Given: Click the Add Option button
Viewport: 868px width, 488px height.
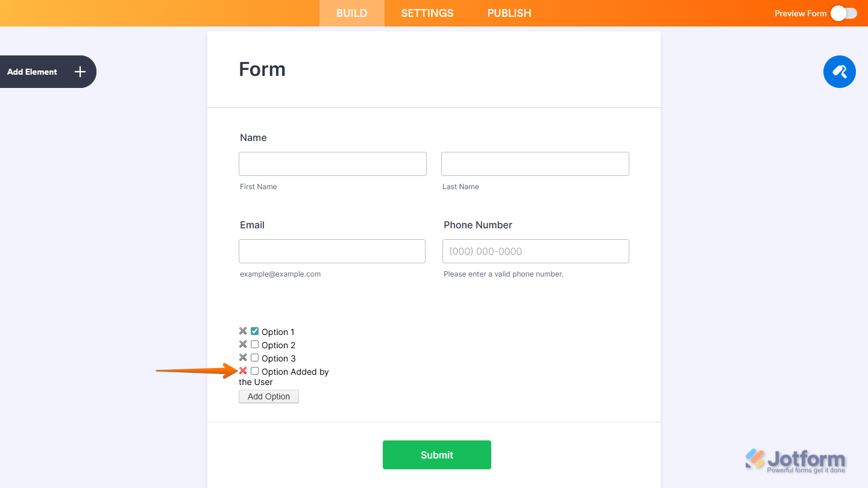Looking at the screenshot, I should [268, 396].
